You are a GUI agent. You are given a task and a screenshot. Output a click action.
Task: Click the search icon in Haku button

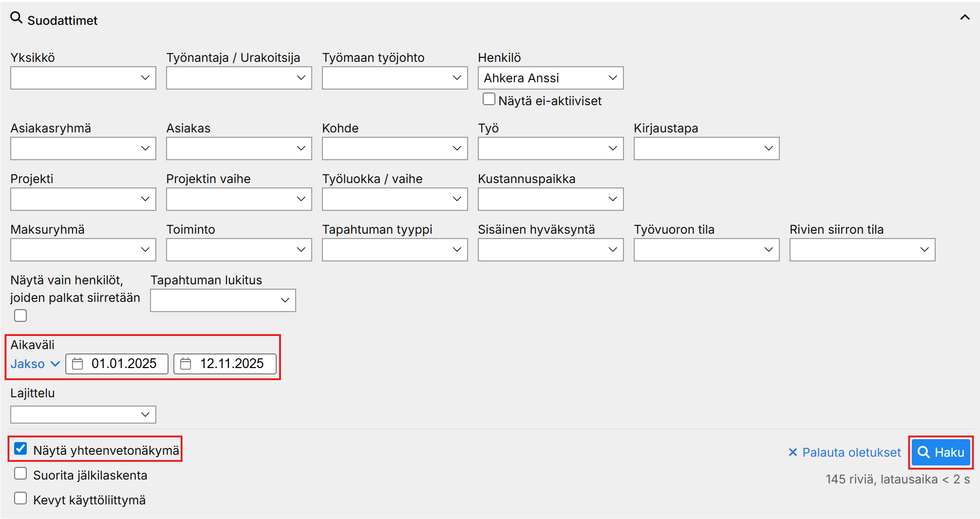pyautogui.click(x=923, y=452)
